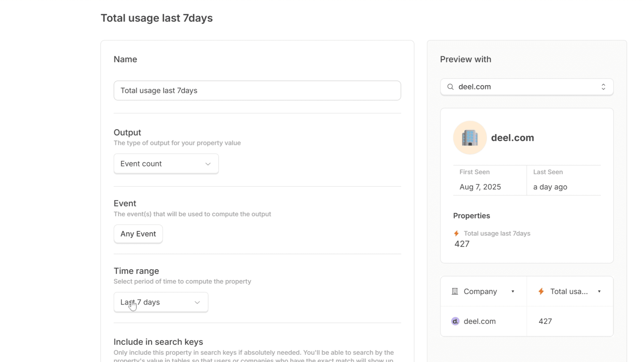Click the search magnifier icon in preview

450,87
